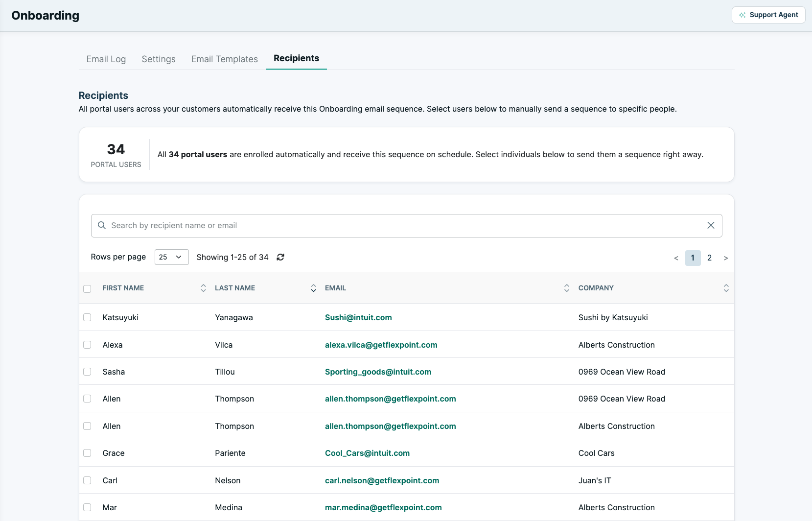Click the 'Sushi by Katsuyuki' company cell

(x=613, y=317)
